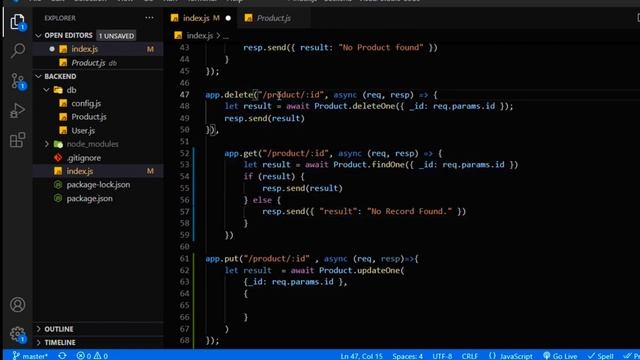Change the UTF-8 encoding setting
640x360 pixels.
(442, 356)
